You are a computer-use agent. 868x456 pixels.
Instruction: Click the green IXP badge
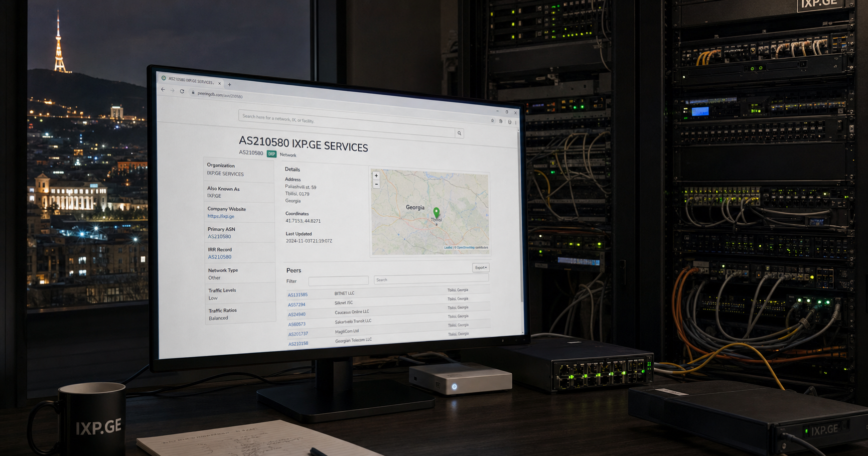pyautogui.click(x=271, y=154)
